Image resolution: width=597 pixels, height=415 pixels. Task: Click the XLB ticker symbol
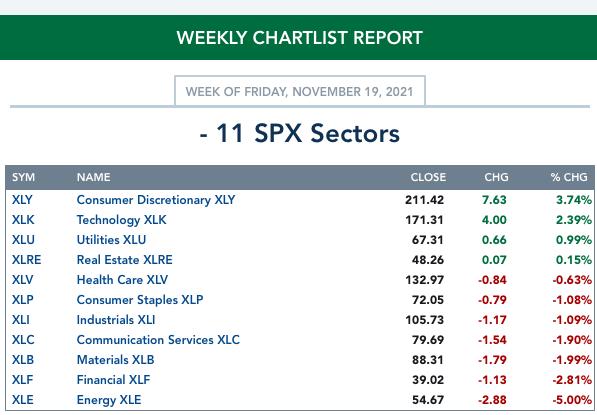[x=23, y=360]
